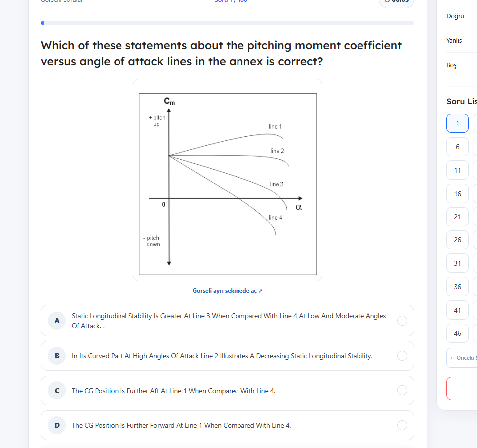Click the red outlined button in sidebar
The width and height of the screenshot is (477, 448).
pyautogui.click(x=462, y=388)
